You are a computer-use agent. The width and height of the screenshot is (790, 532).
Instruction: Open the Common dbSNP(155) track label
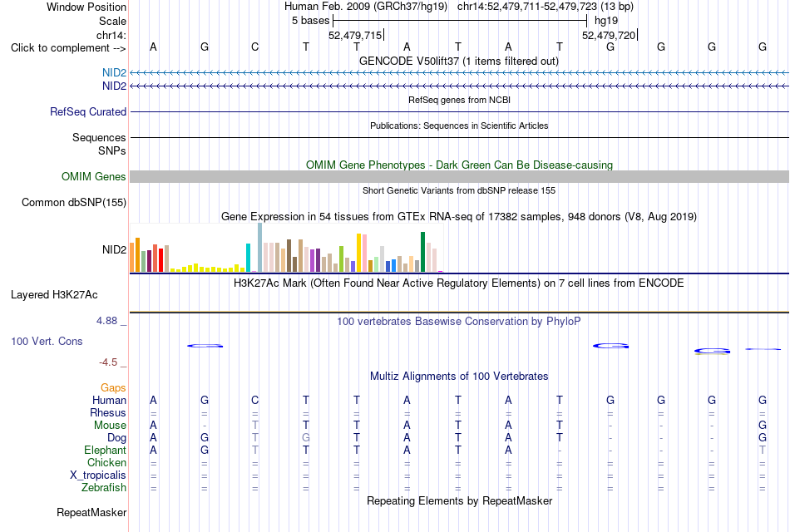(x=73, y=203)
